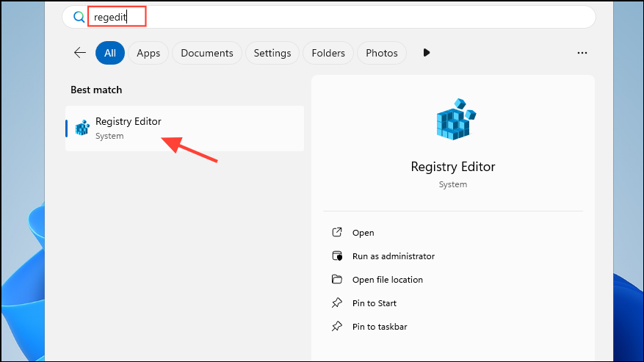Switch to the Photos filter
644x362 pixels.
click(382, 53)
